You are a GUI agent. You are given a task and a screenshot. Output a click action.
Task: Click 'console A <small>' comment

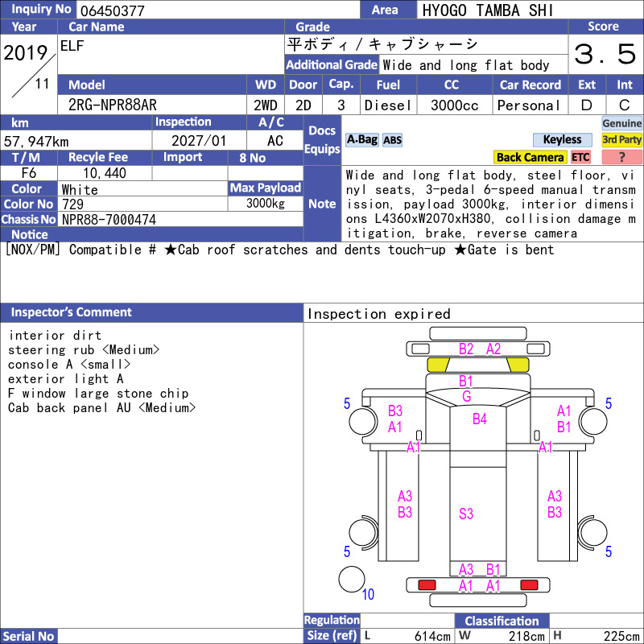[x=69, y=365]
